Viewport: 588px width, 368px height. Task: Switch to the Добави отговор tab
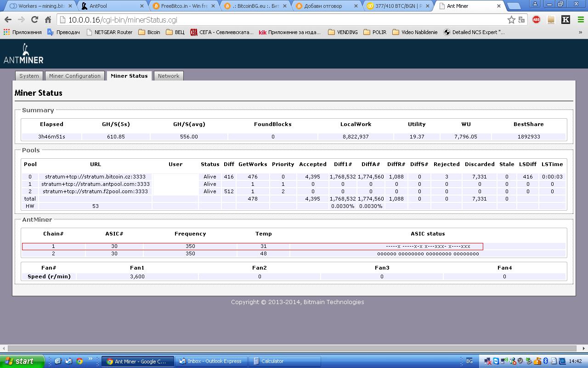326,6
